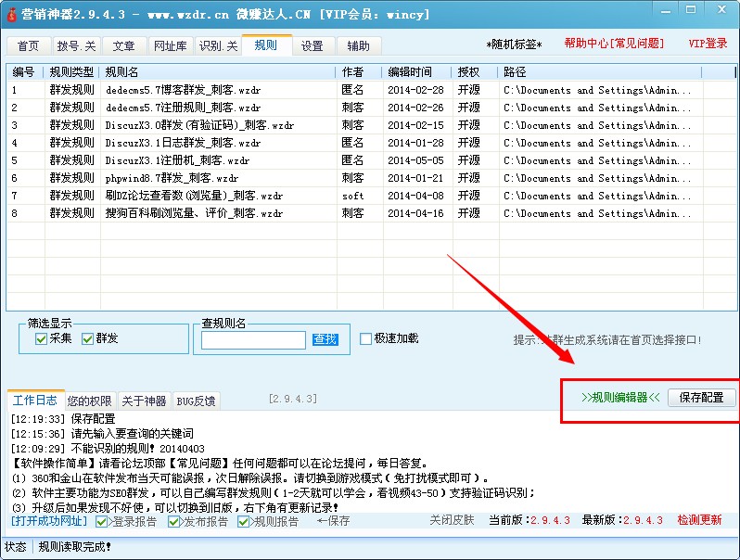The width and height of the screenshot is (740, 560).
Task: Open the 关于神器 tab
Action: [x=144, y=401]
